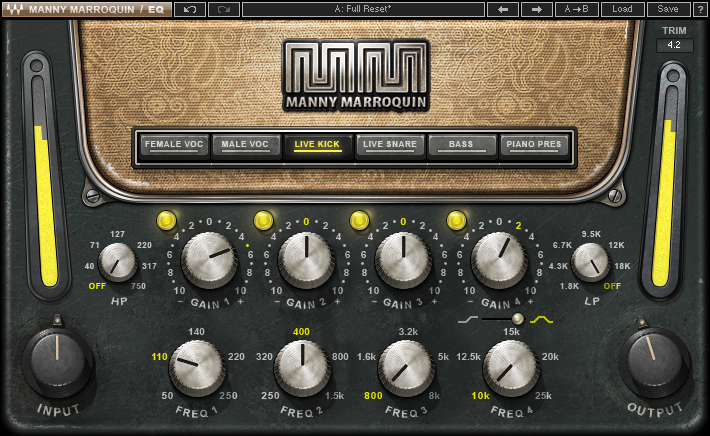Click the 750 label on HP
The image size is (710, 436).
click(138, 286)
